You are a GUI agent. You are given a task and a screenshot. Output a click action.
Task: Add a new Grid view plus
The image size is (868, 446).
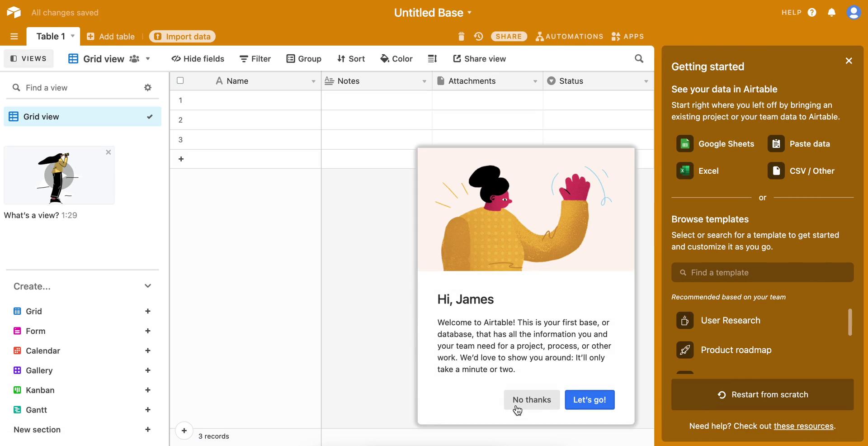pos(147,311)
